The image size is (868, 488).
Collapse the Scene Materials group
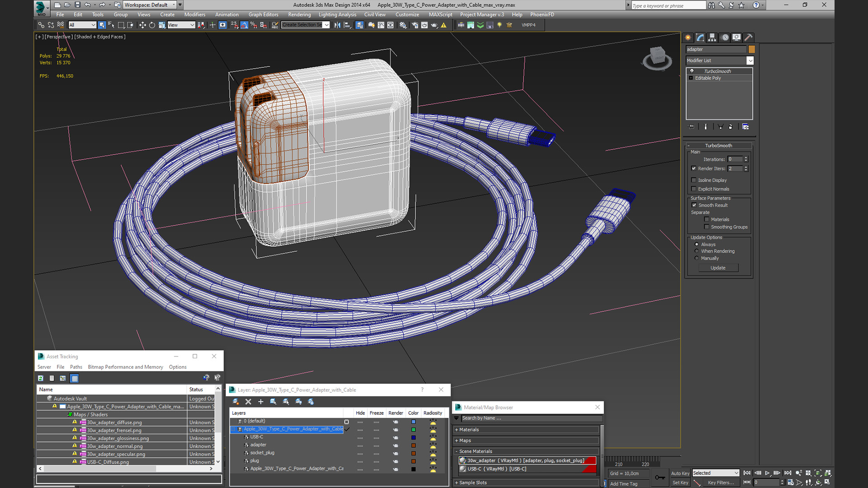457,451
